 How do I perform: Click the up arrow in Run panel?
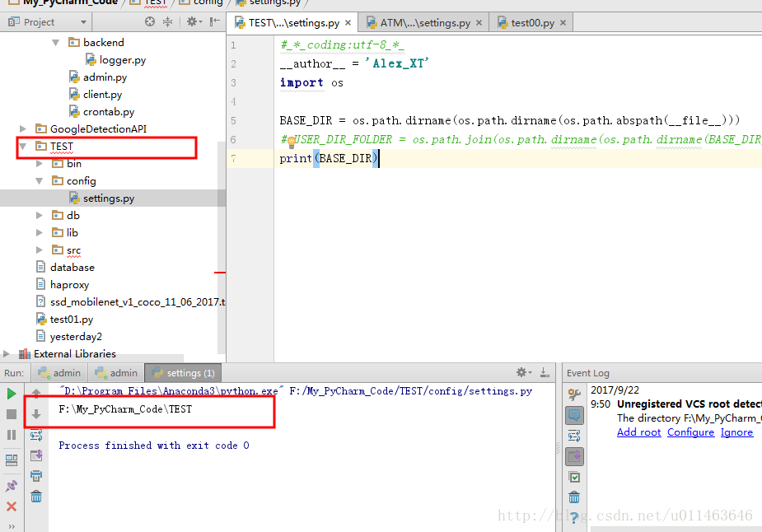tap(36, 394)
